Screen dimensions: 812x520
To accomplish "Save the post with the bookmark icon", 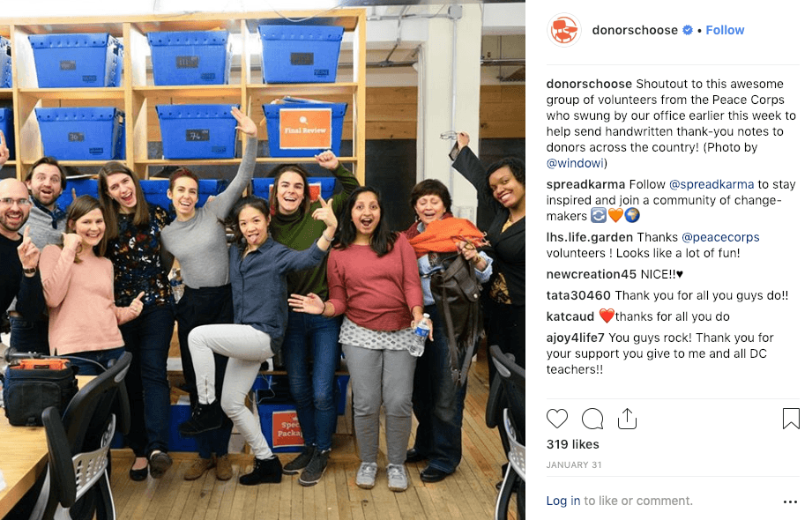I will click(x=791, y=419).
